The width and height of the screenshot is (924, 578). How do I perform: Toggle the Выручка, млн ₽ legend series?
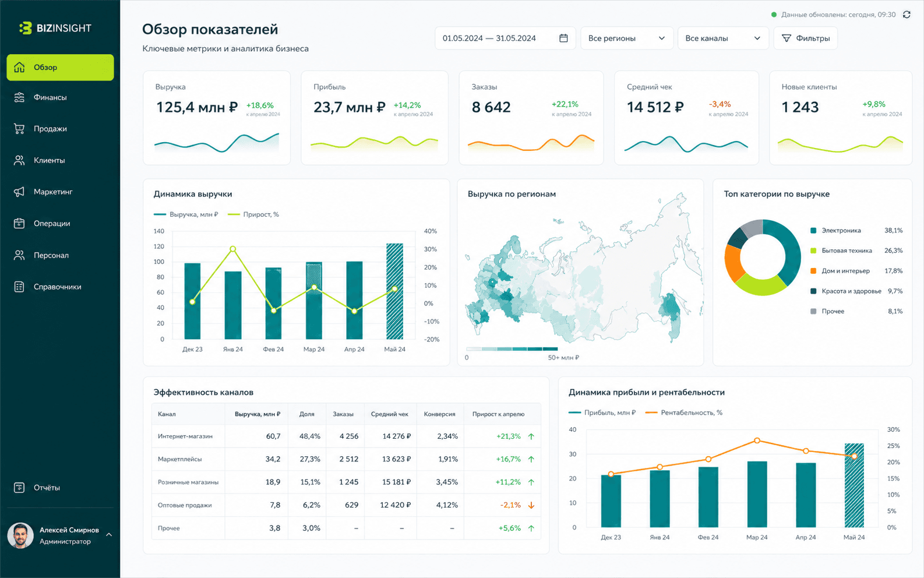(x=186, y=214)
